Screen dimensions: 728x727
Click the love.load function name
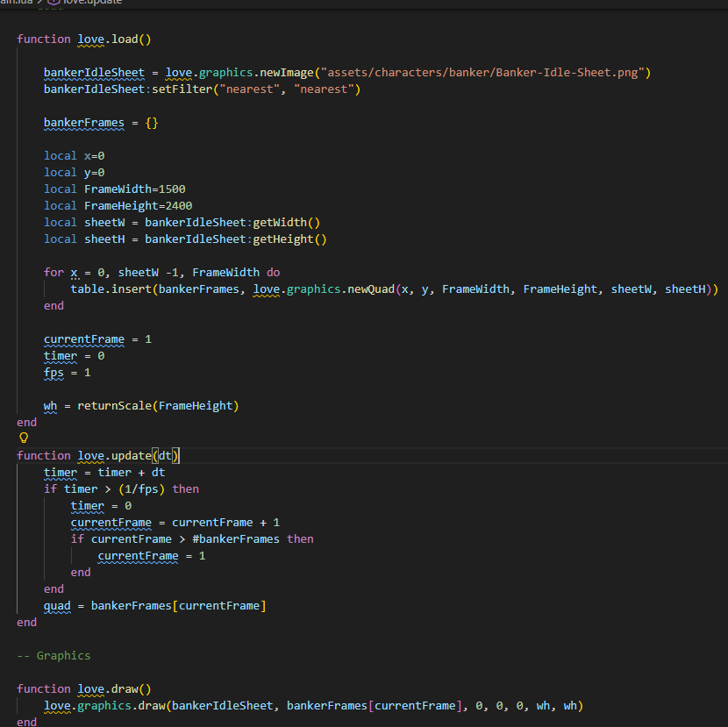click(111, 39)
